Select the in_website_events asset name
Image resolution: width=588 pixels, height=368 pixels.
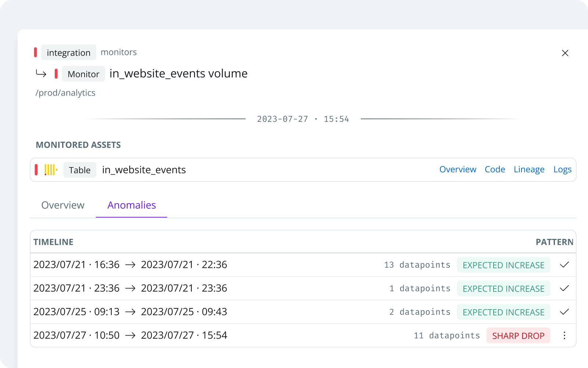coord(144,170)
